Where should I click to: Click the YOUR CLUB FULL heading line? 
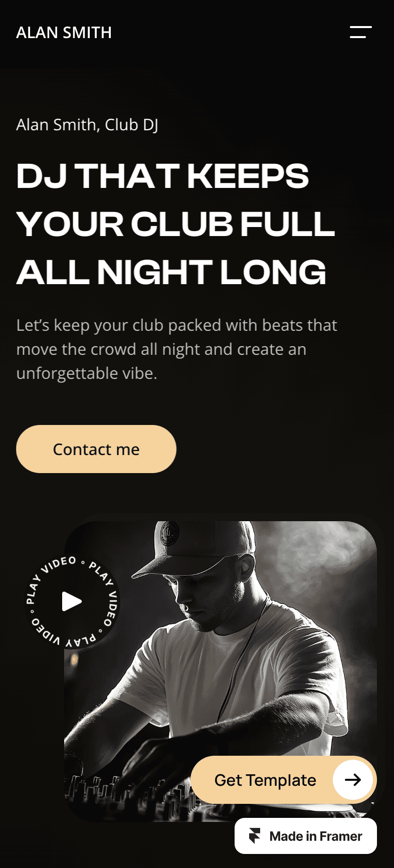tap(175, 224)
